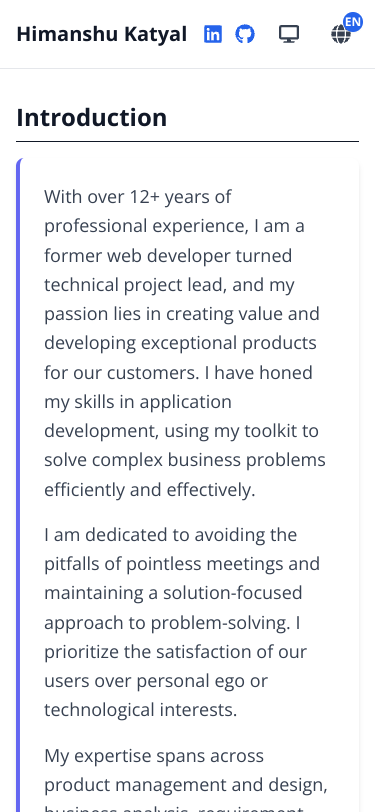Screen dimensions: 375x812
Task: Click the text "product management and design"
Action: click(x=183, y=786)
